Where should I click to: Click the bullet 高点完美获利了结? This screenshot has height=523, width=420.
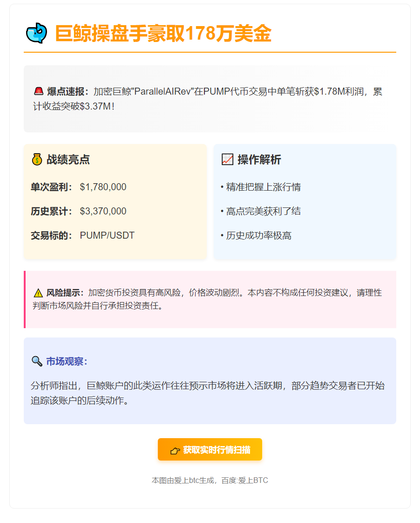point(261,211)
